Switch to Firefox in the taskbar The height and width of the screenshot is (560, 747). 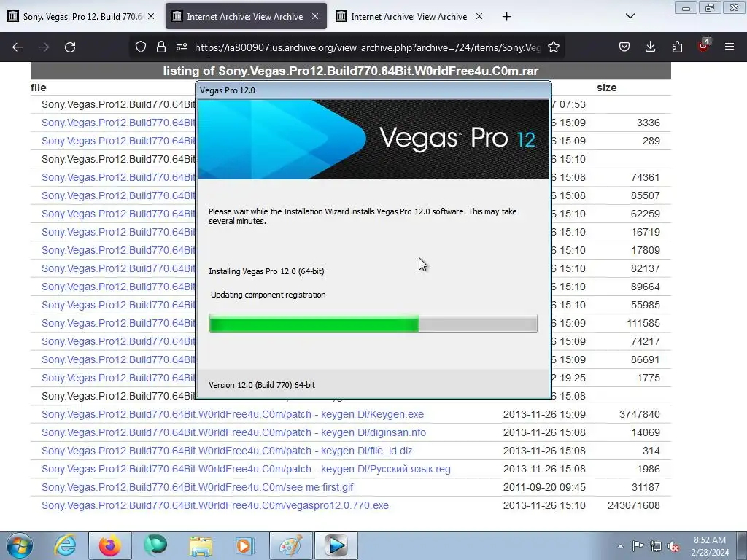click(x=109, y=545)
